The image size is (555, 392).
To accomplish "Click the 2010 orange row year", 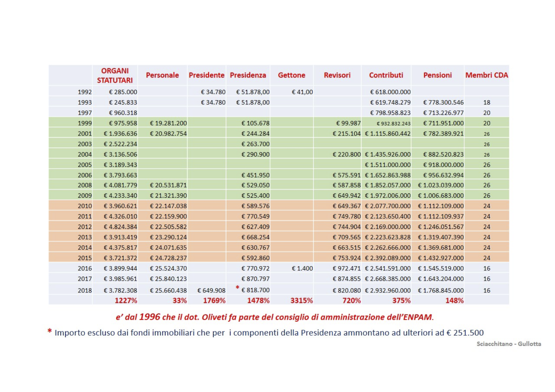I will tap(85, 206).
